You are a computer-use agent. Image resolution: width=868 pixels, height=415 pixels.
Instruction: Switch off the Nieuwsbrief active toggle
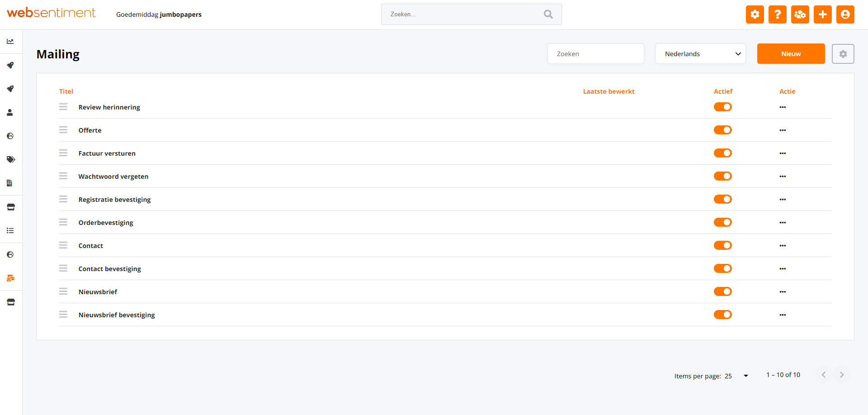(x=722, y=291)
